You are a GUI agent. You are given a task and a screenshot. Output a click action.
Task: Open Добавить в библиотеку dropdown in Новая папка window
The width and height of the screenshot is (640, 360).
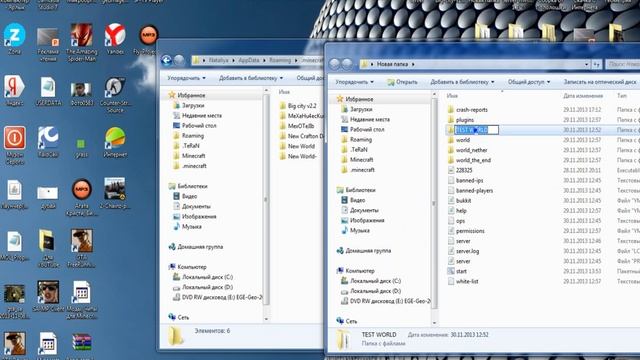(x=462, y=82)
